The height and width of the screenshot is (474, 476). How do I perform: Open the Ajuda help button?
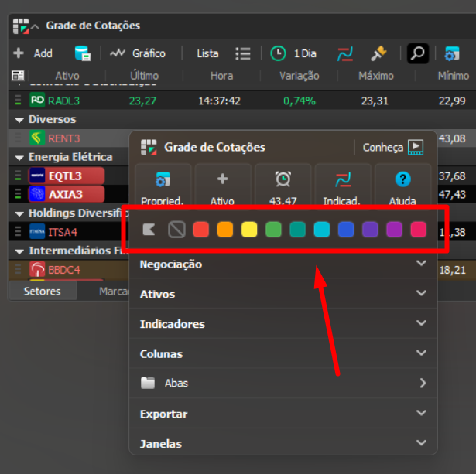(402, 186)
